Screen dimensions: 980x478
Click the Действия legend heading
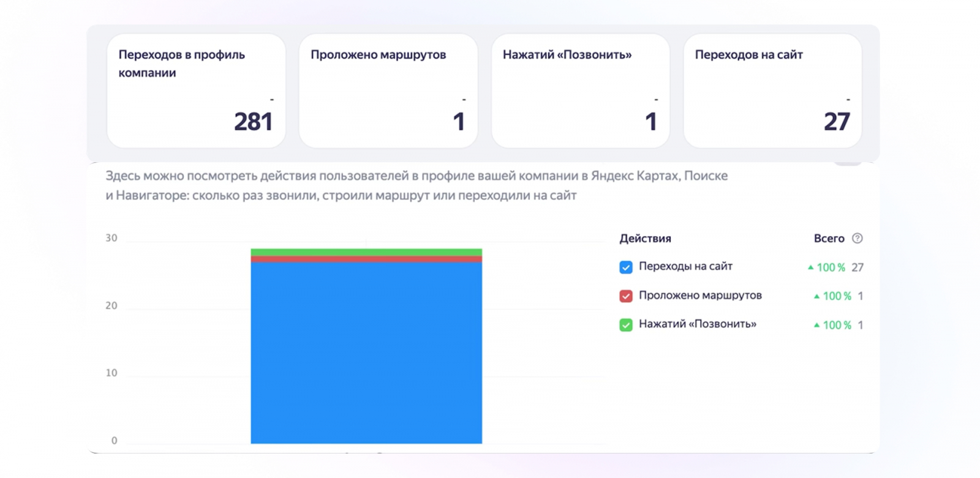645,239
